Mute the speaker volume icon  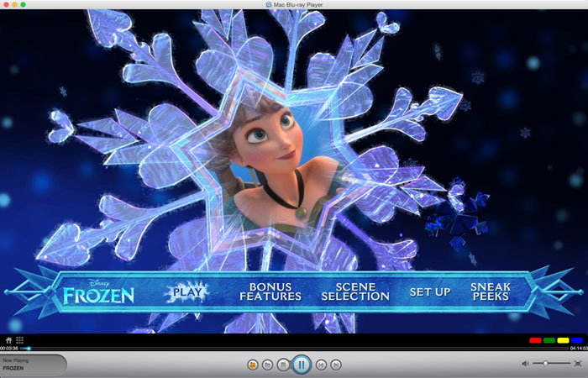(x=525, y=364)
